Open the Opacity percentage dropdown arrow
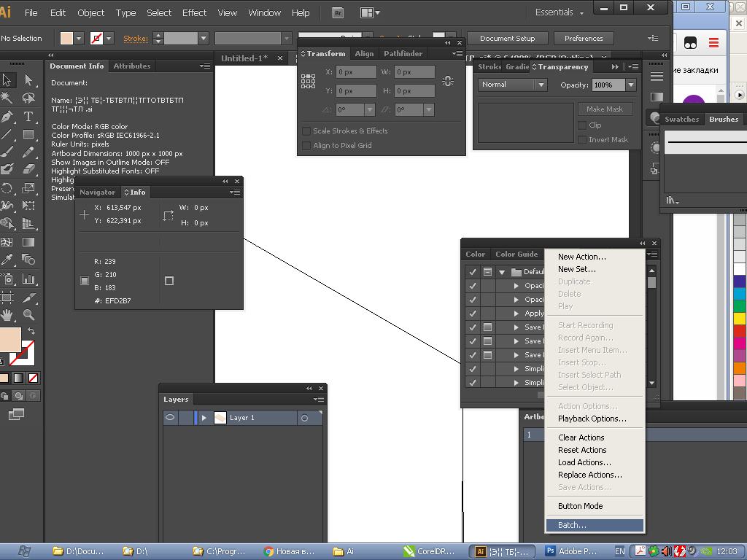The width and height of the screenshot is (747, 560). tap(631, 85)
